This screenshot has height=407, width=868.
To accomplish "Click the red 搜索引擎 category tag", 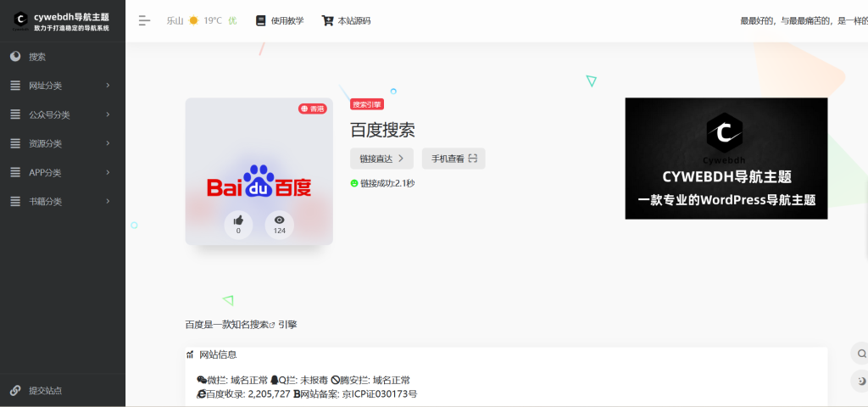I will pyautogui.click(x=367, y=104).
